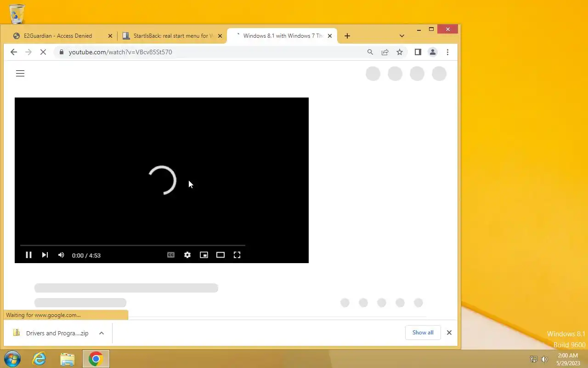Screen dimensions: 588x368
Task: Share this page icon
Action: click(385, 52)
